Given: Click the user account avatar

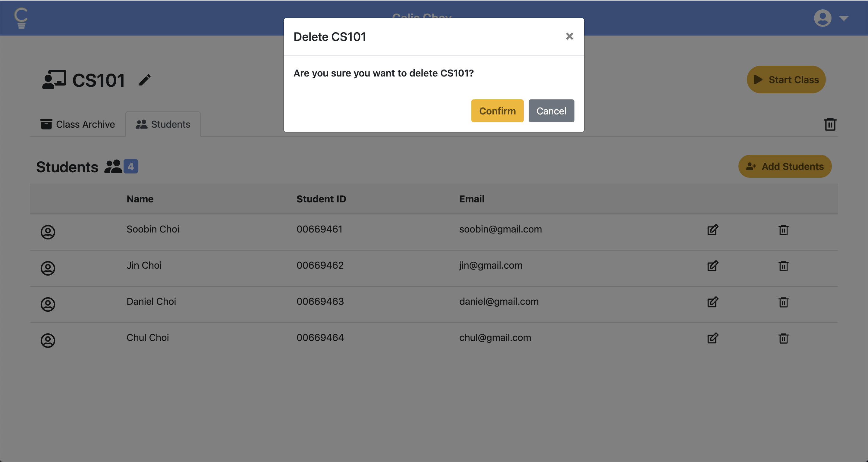Looking at the screenshot, I should point(822,18).
